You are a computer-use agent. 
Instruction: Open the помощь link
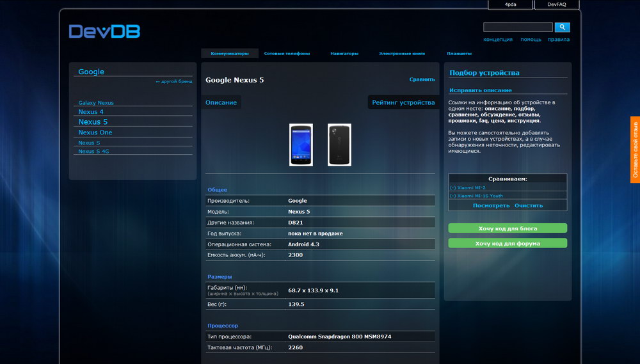[x=531, y=40]
